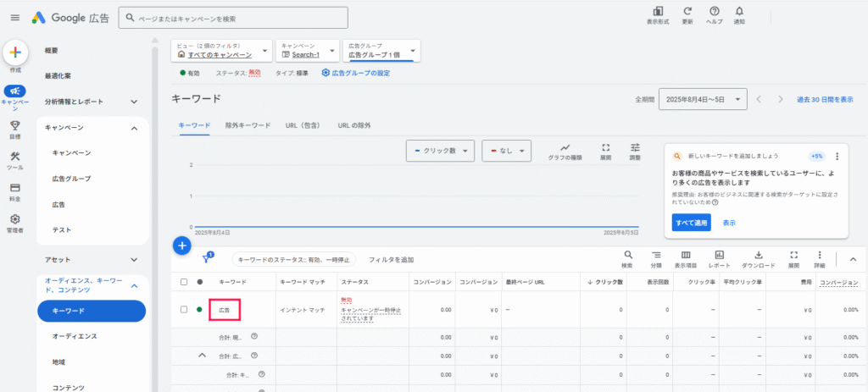Image resolution: width=868 pixels, height=392 pixels.
Task: Click the 表示 link in recommendation card
Action: (x=729, y=223)
